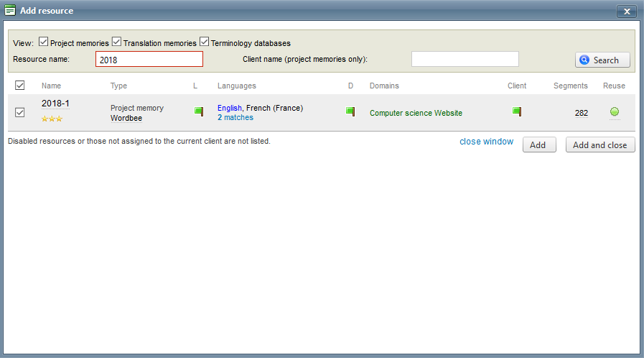Click the Add button

538,144
